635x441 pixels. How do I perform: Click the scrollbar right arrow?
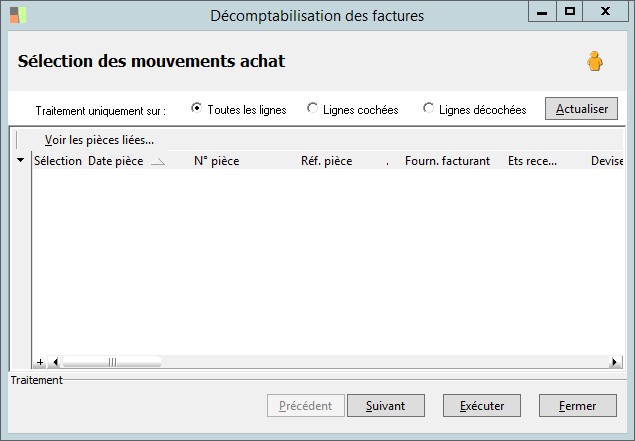pyautogui.click(x=615, y=362)
